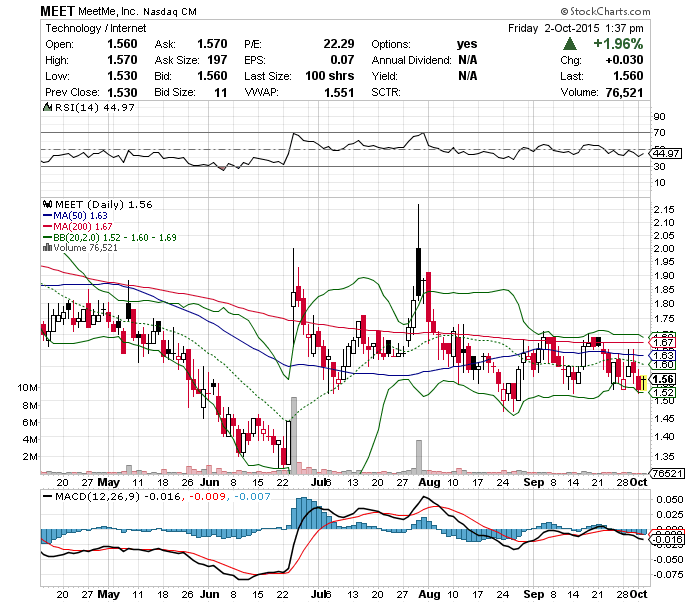Click the Options value yes
Image resolution: width=700 pixels, height=603 pixels.
point(467,44)
